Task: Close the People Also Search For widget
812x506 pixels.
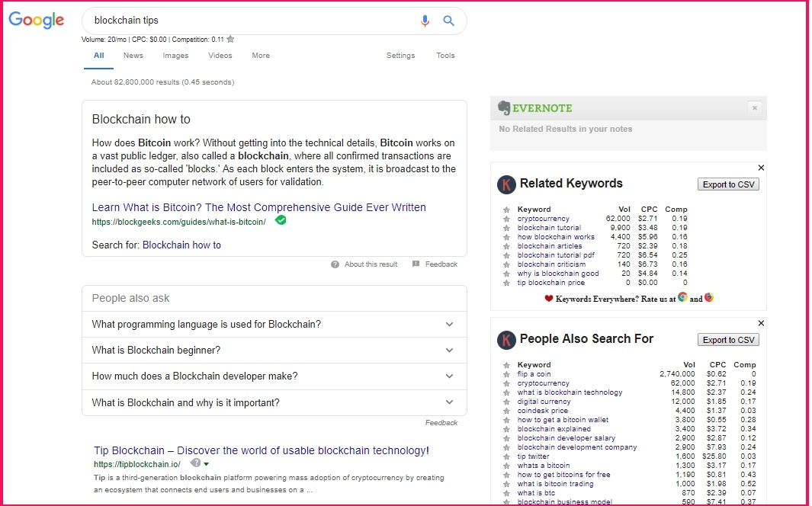Action: tap(761, 323)
